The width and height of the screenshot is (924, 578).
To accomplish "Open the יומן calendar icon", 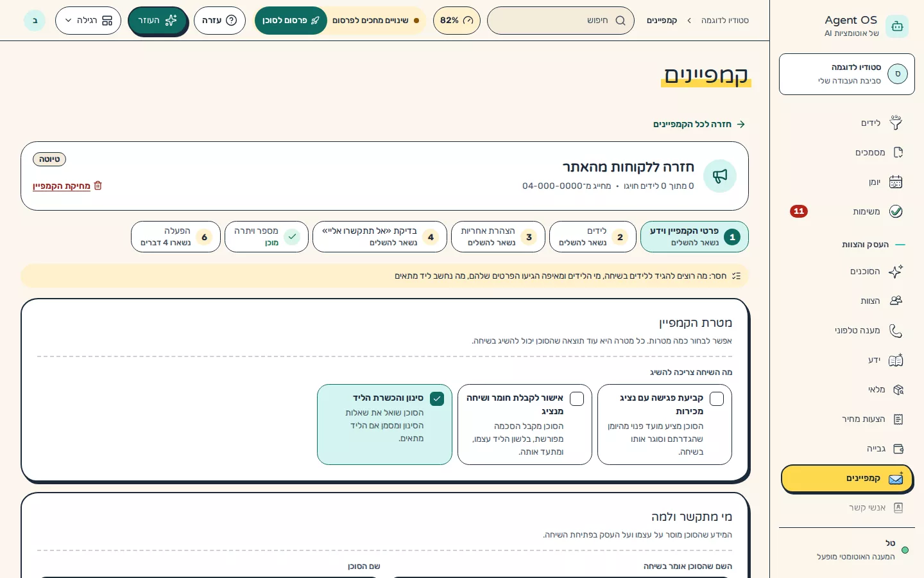I will 896,182.
